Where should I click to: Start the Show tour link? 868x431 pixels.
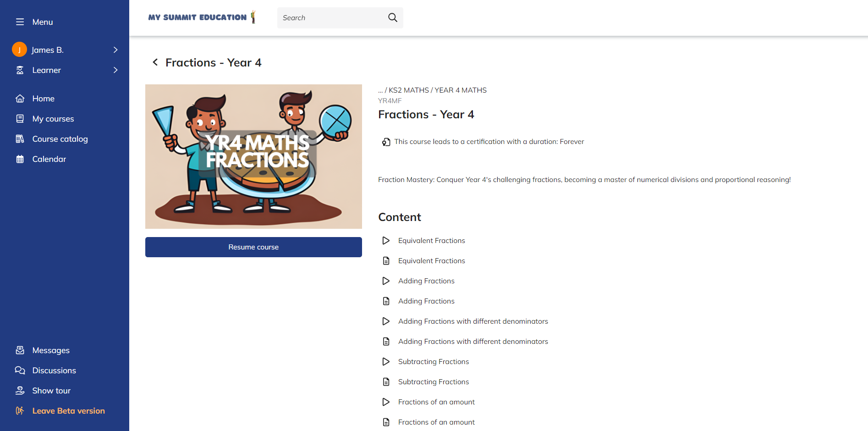tap(51, 391)
